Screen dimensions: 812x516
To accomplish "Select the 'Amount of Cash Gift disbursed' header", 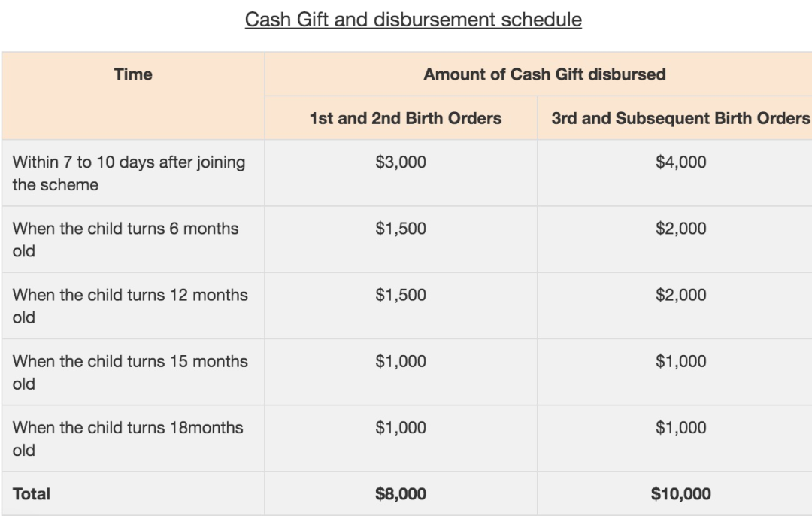I will 544,74.
